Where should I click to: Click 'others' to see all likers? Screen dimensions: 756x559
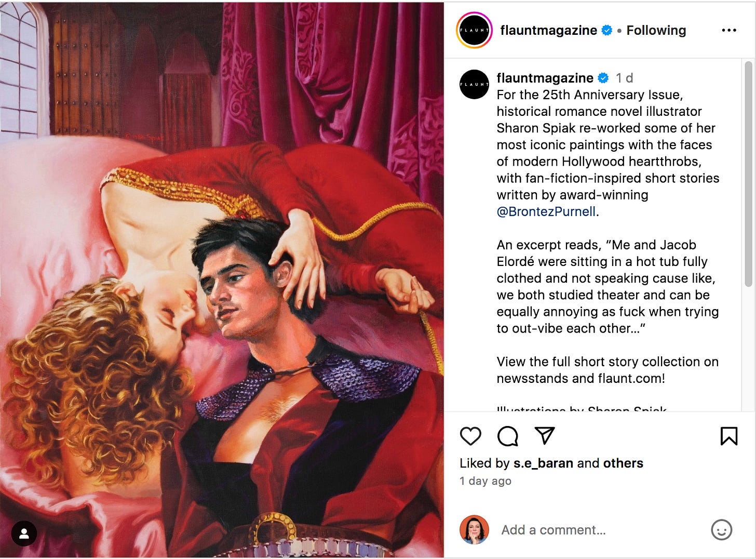pyautogui.click(x=623, y=463)
